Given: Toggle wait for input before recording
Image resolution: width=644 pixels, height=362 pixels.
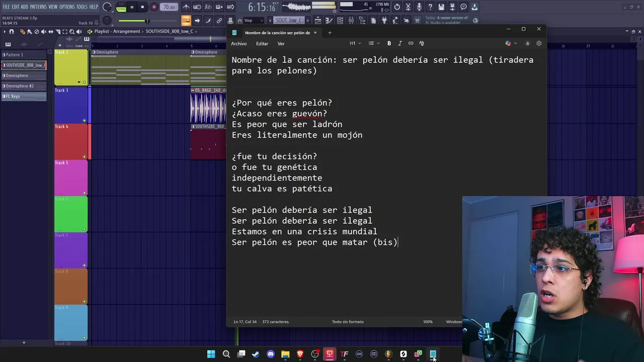Looking at the screenshot, I should [197, 7].
